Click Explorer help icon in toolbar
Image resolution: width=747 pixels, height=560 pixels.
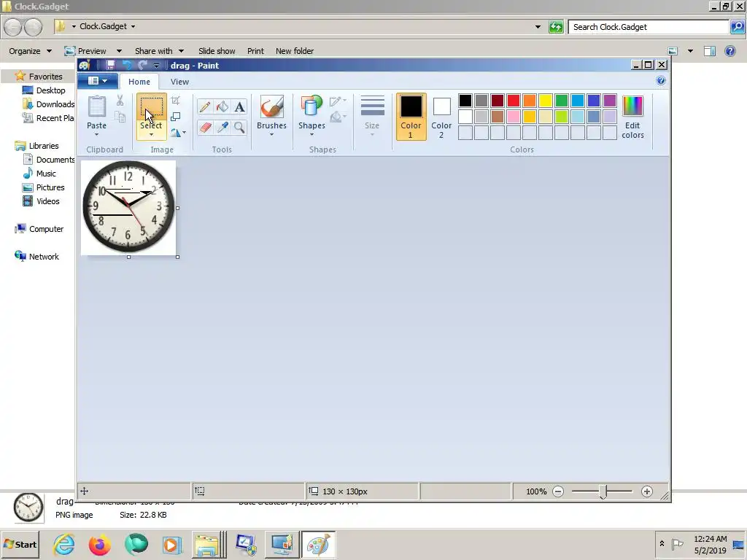tap(729, 51)
